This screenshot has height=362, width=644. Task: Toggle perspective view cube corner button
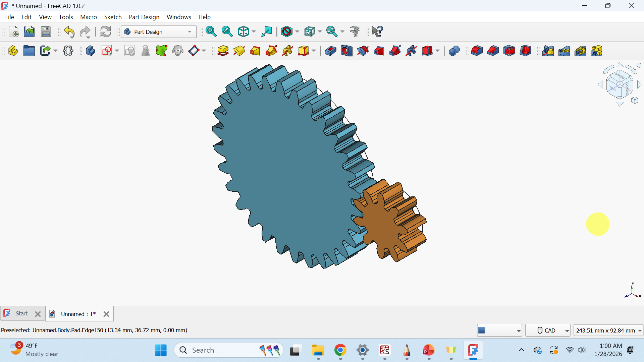coord(635,101)
